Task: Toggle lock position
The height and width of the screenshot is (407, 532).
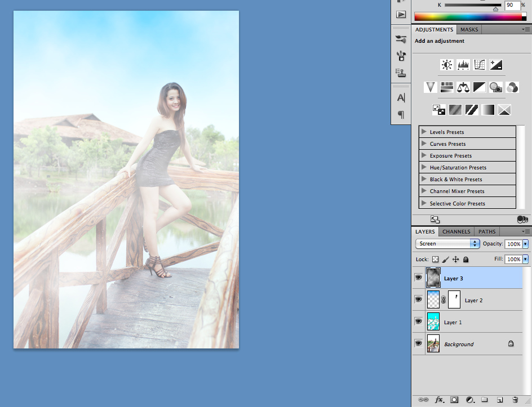Action: (456, 260)
